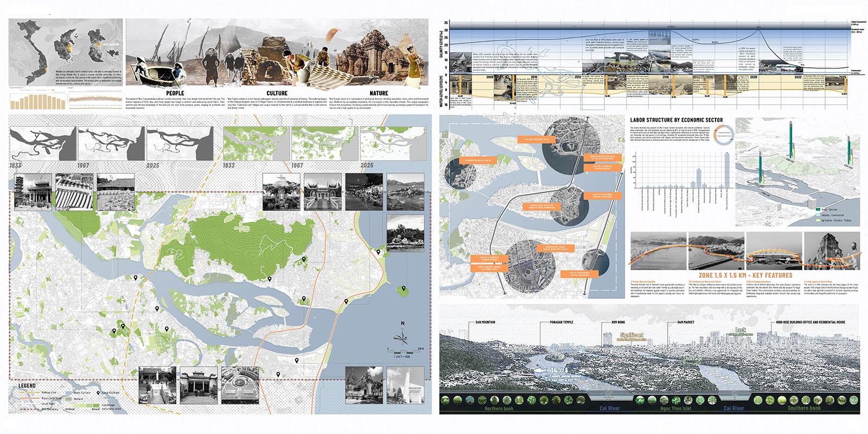Click the Ponagar Temple label
Viewport: 868px width, 434px height.
click(x=553, y=322)
